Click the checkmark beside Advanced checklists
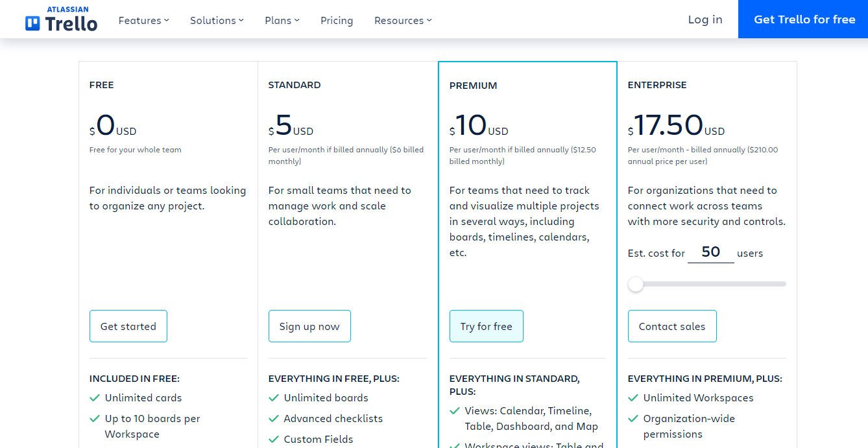868x448 pixels. click(274, 418)
